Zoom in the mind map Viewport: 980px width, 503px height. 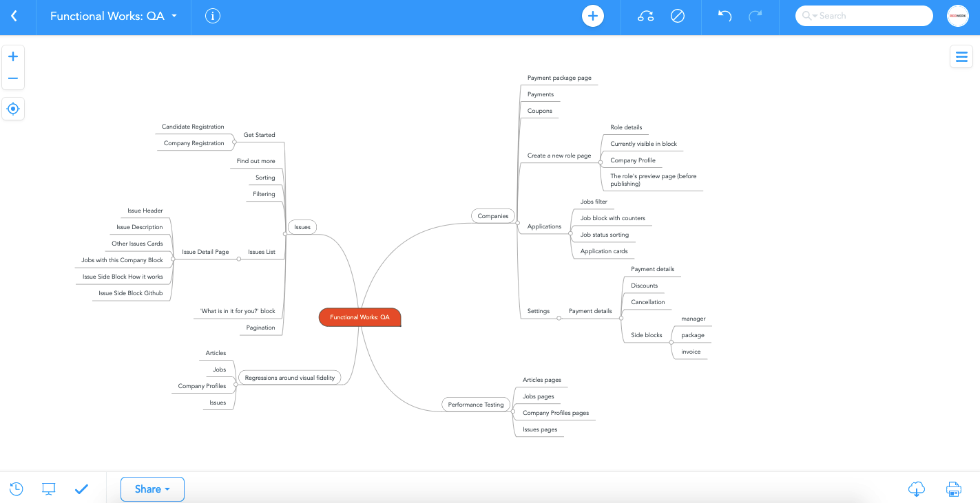click(12, 56)
